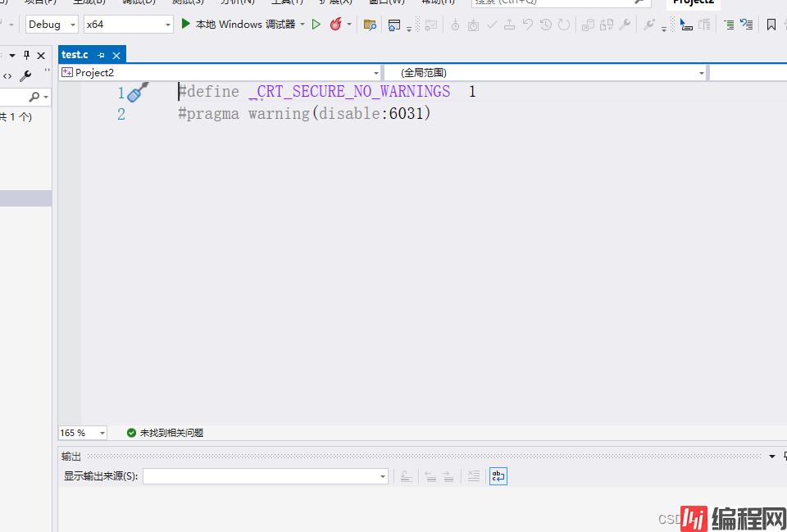This screenshot has width=787, height=532.
Task: Click the bookmark icon in the toolbar
Action: 771,25
